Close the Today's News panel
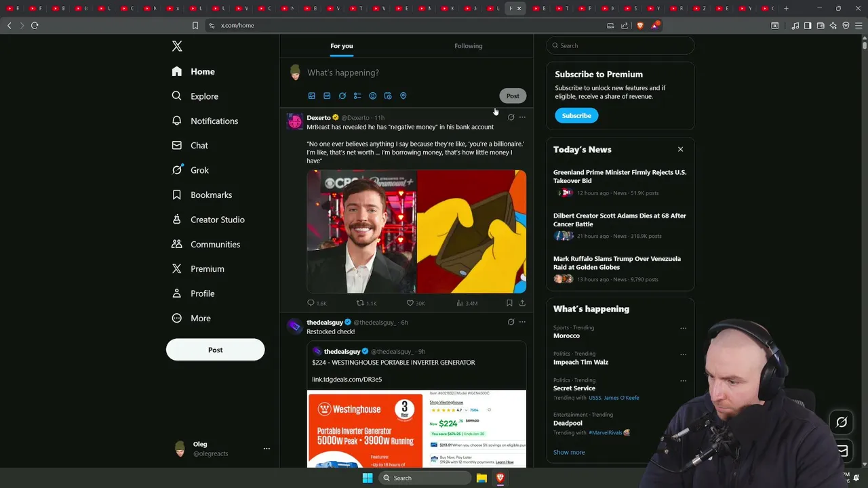Image resolution: width=868 pixels, height=488 pixels. click(680, 149)
